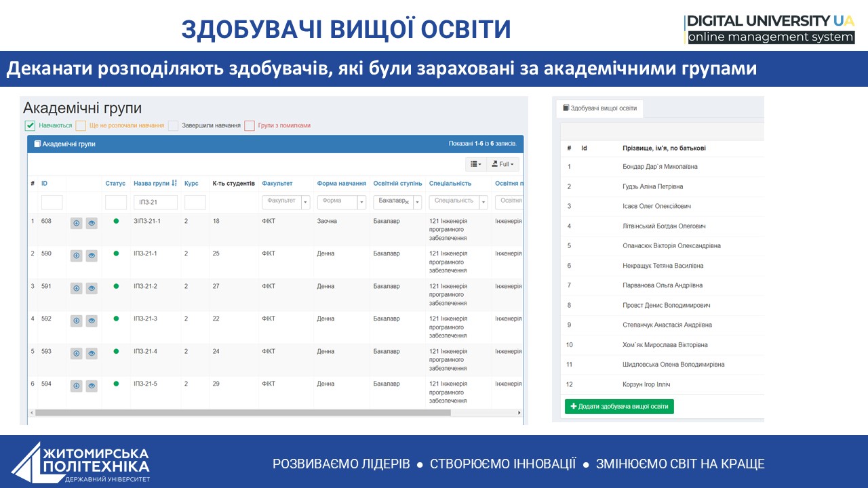Click the sort icon beside Назва групи
The image size is (868, 488).
(x=174, y=184)
